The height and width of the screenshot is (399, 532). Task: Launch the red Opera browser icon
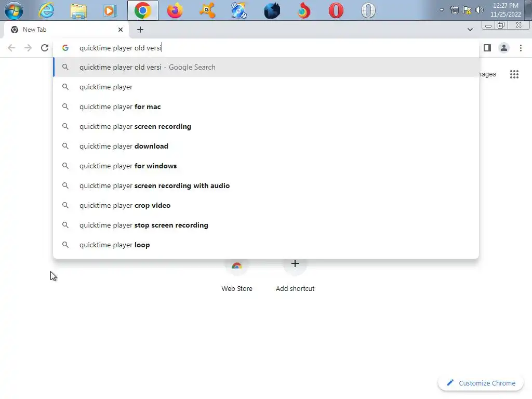336,10
